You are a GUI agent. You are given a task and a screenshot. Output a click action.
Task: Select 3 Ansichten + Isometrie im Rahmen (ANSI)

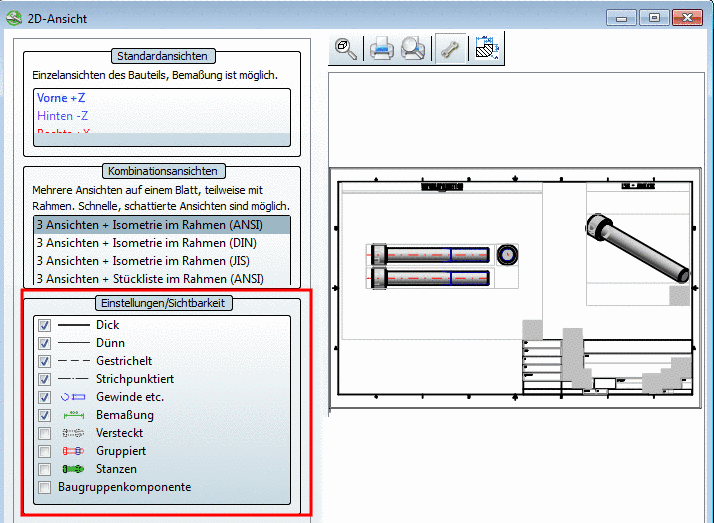point(162,225)
